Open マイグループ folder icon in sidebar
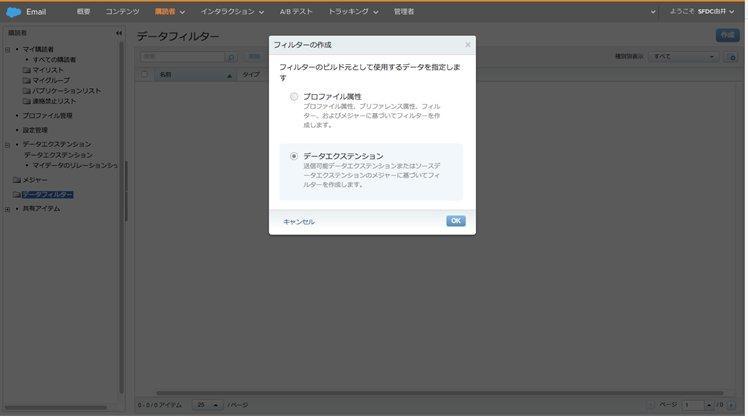Image resolution: width=748 pixels, height=417 pixels. tap(27, 81)
